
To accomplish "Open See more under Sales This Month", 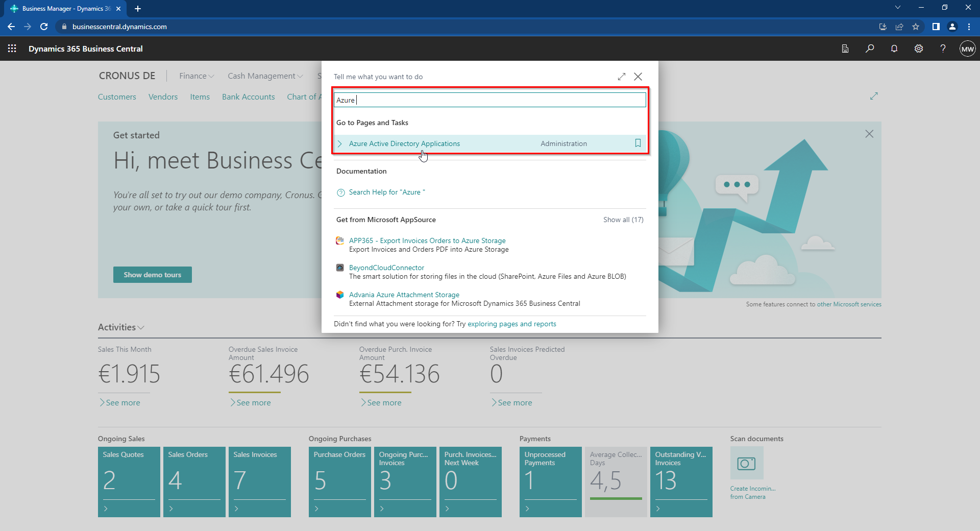I will click(120, 403).
